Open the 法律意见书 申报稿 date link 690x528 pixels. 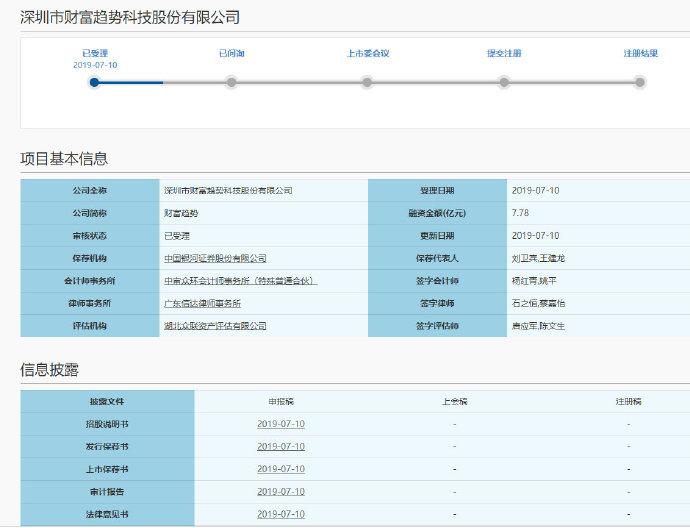(281, 514)
